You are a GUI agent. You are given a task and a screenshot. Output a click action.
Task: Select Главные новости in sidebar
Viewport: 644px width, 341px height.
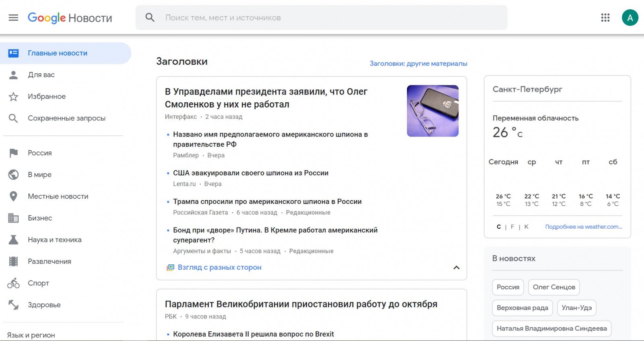pos(66,53)
